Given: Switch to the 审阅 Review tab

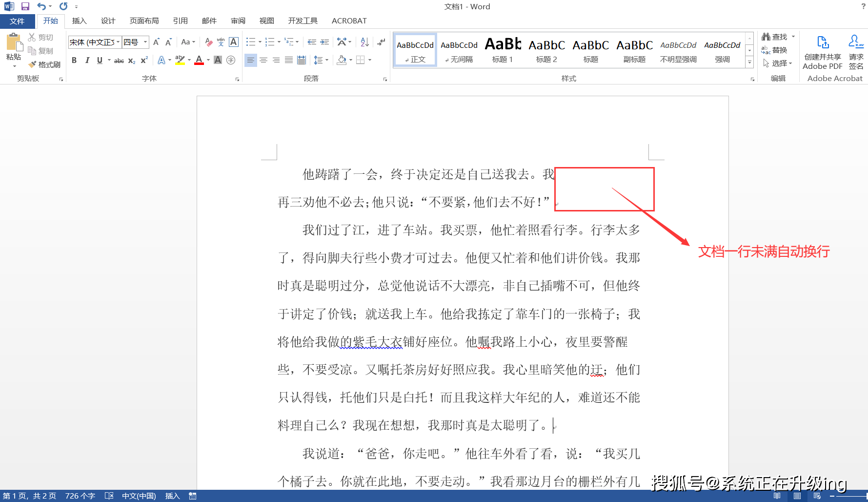Looking at the screenshot, I should [x=238, y=21].
